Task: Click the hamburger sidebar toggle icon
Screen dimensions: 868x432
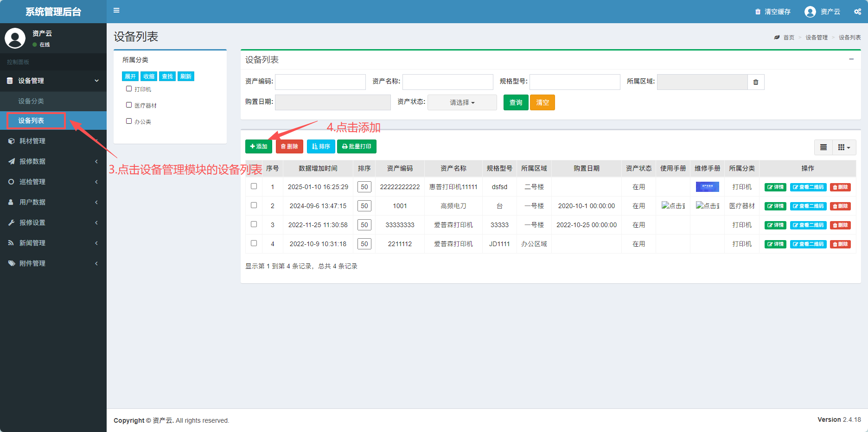Action: coord(116,11)
